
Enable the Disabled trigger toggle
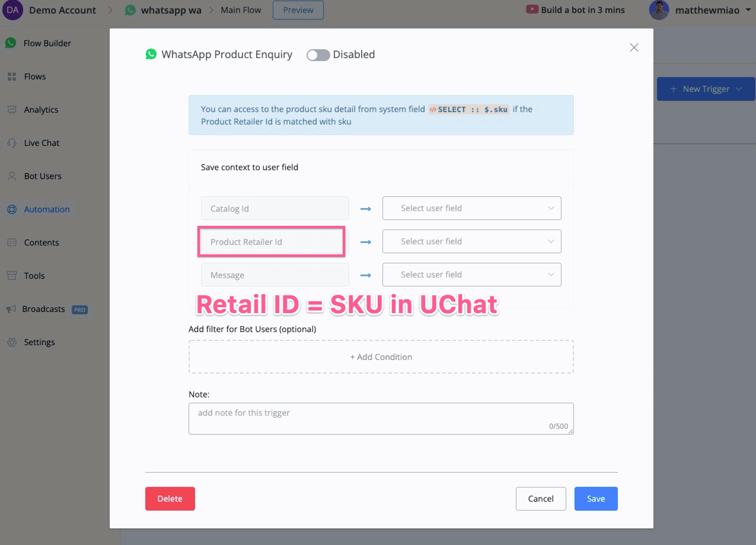coord(318,55)
